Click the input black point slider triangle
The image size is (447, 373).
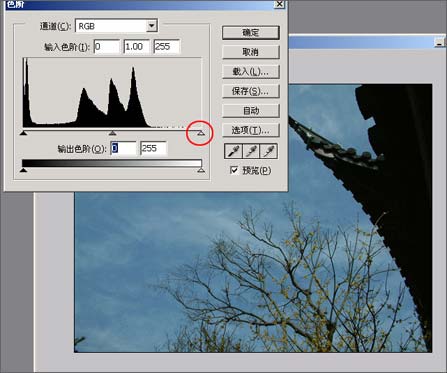[x=23, y=133]
